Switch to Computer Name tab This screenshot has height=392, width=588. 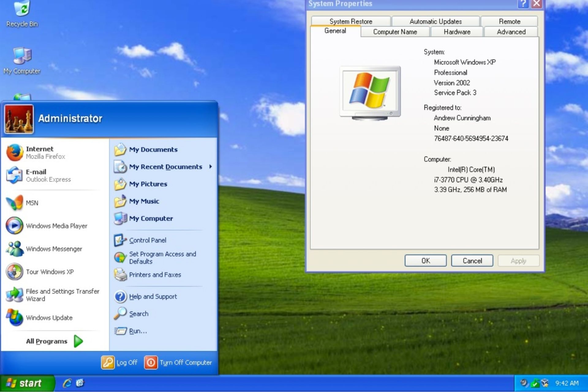click(395, 32)
